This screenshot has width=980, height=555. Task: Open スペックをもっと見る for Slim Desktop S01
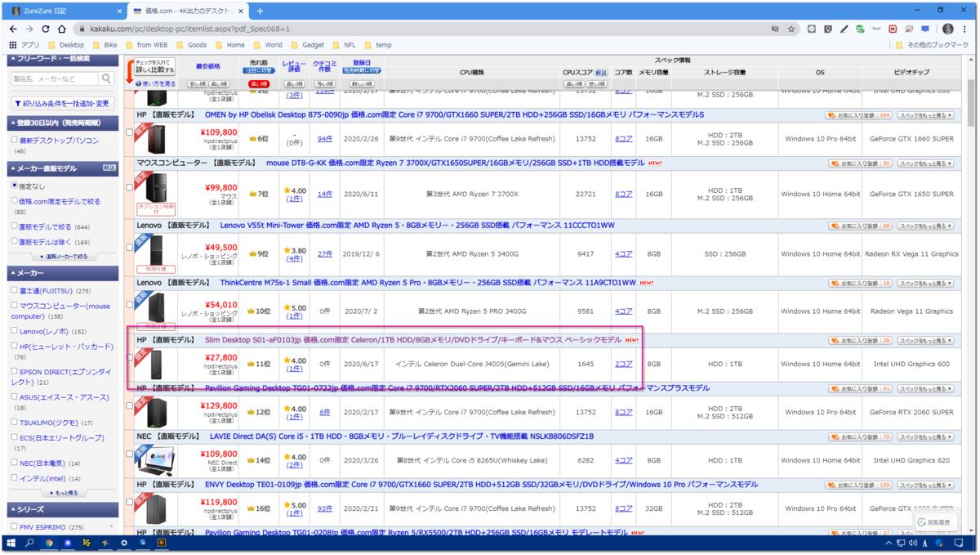(925, 340)
